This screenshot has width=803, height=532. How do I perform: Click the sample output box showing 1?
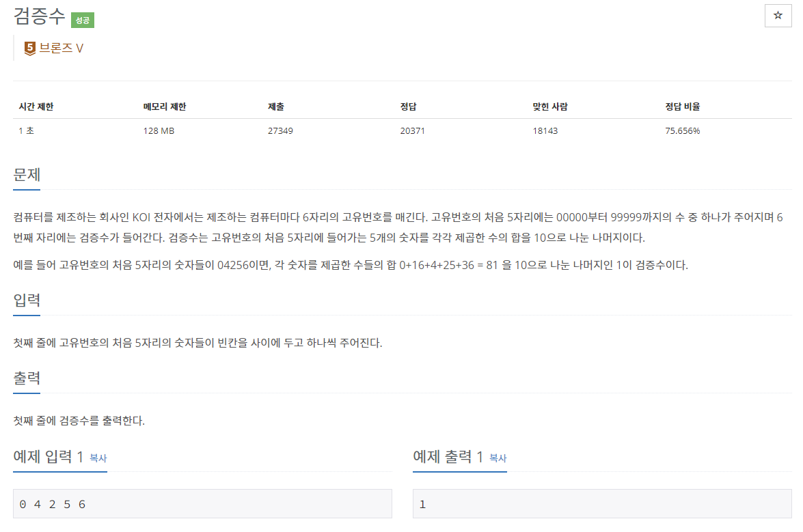pyautogui.click(x=602, y=504)
